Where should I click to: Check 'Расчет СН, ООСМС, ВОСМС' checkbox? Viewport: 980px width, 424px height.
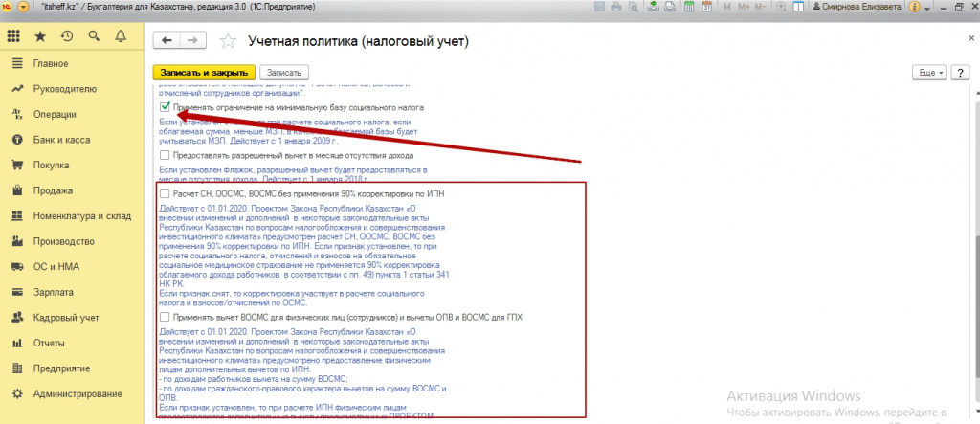click(x=165, y=194)
